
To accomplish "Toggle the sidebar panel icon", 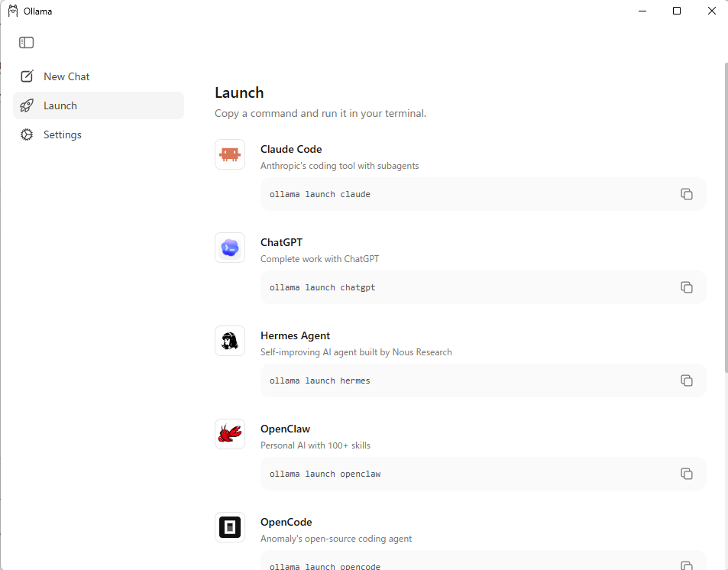I will (27, 43).
